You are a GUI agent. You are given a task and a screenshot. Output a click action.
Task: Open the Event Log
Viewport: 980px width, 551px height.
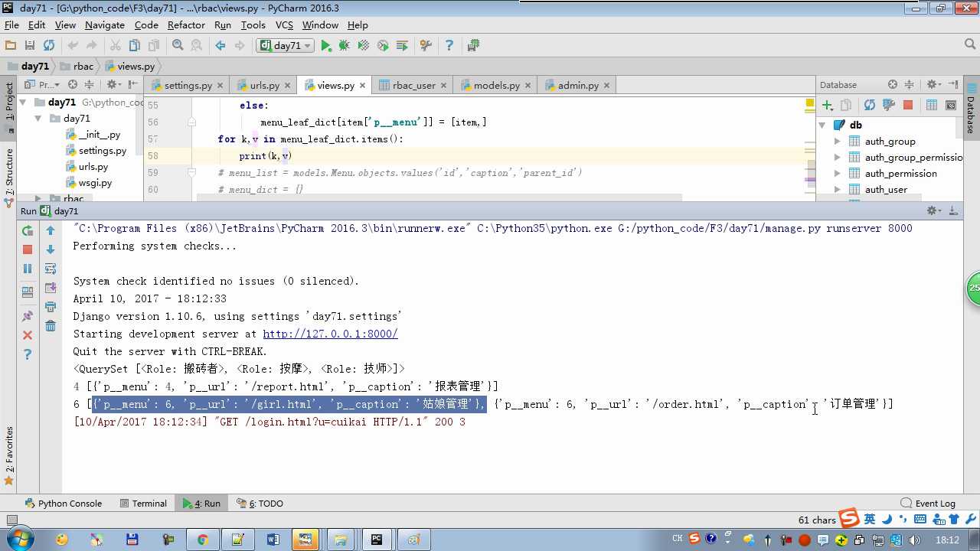coord(928,503)
